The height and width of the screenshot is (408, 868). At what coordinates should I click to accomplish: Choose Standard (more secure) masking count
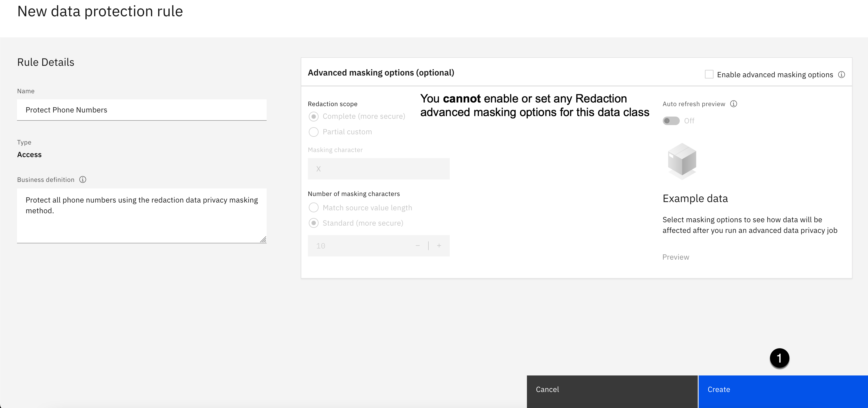(x=314, y=223)
